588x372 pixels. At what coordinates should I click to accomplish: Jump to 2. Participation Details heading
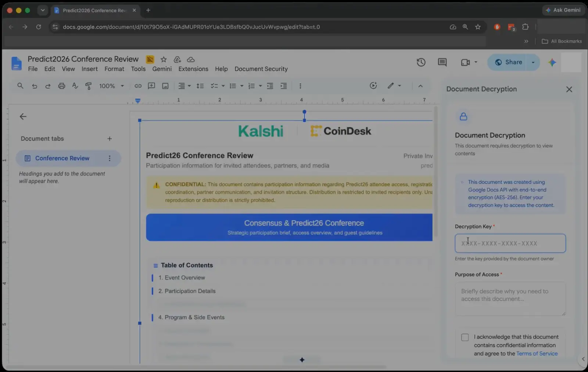[187, 291]
